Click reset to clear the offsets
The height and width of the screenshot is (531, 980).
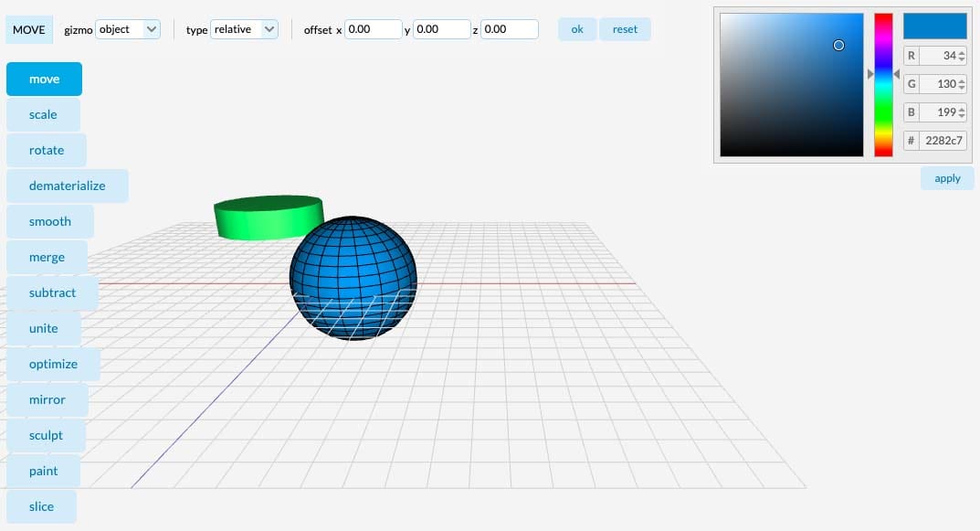click(x=625, y=29)
